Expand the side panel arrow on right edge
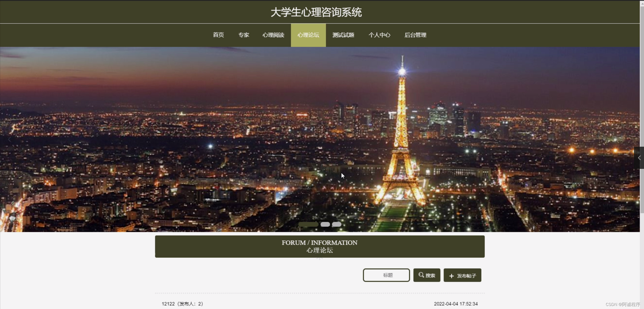 [639, 158]
